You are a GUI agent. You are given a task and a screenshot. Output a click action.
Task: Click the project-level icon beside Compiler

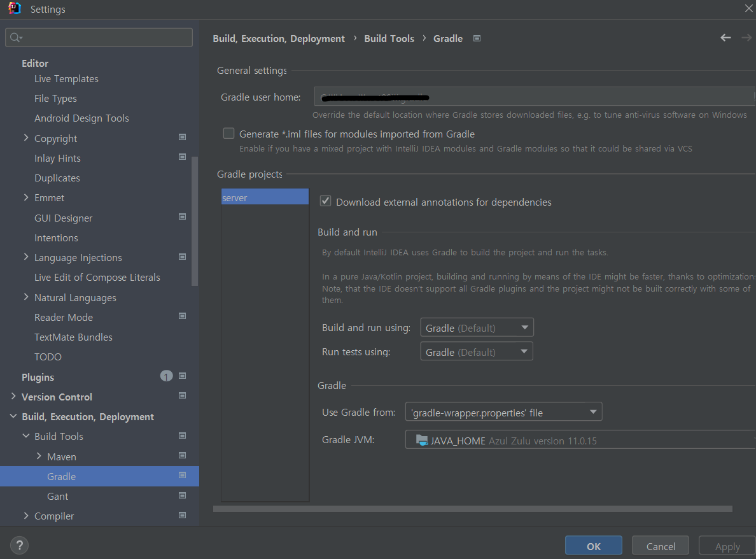click(x=182, y=516)
